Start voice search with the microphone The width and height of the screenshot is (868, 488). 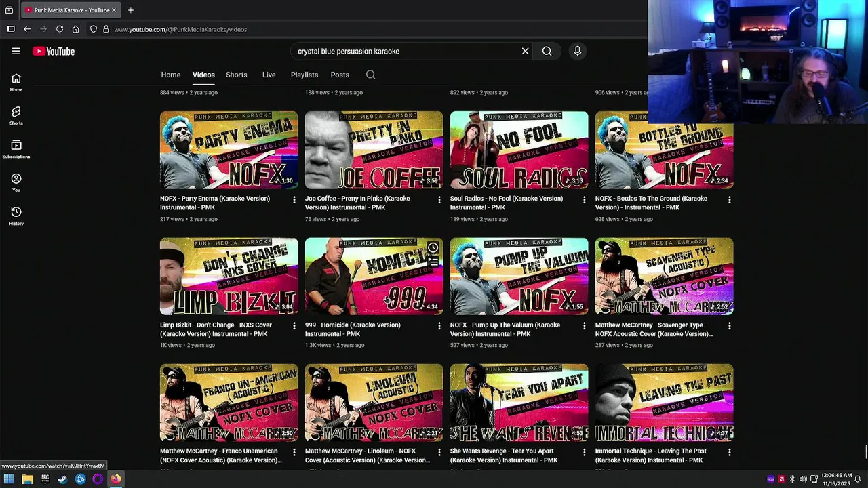[x=578, y=51]
